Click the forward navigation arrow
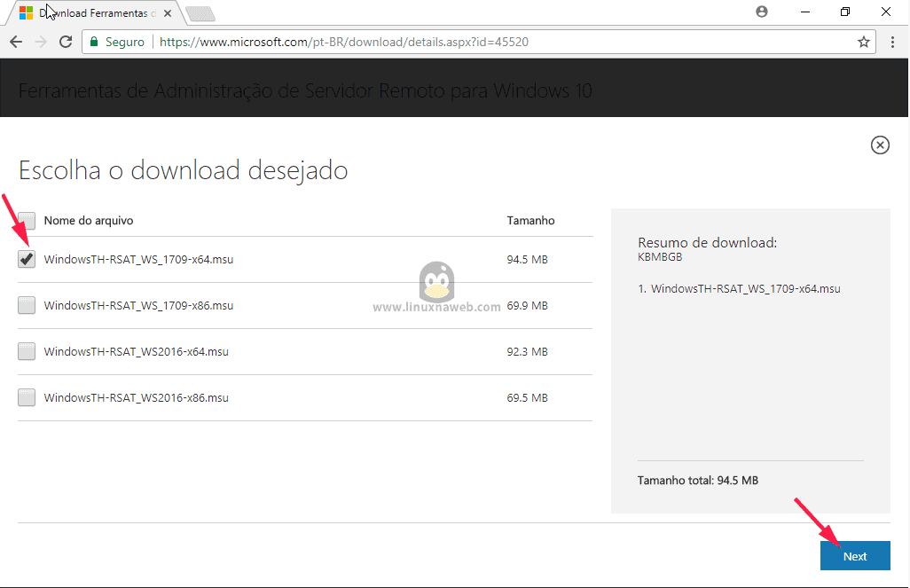 point(40,41)
